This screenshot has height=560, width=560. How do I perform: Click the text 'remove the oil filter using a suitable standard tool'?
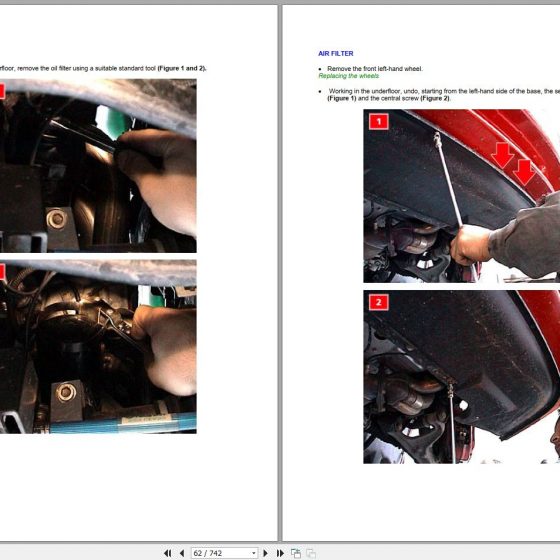tap(86, 68)
